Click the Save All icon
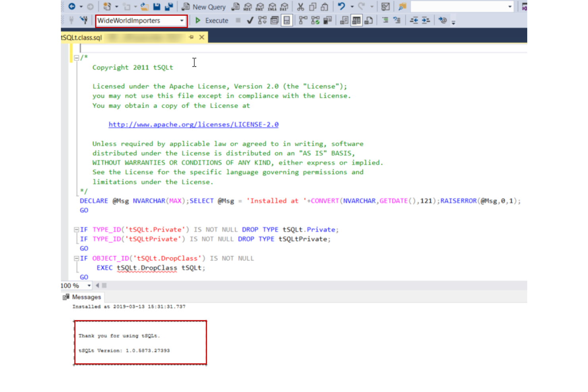588x392 pixels. [169, 7]
